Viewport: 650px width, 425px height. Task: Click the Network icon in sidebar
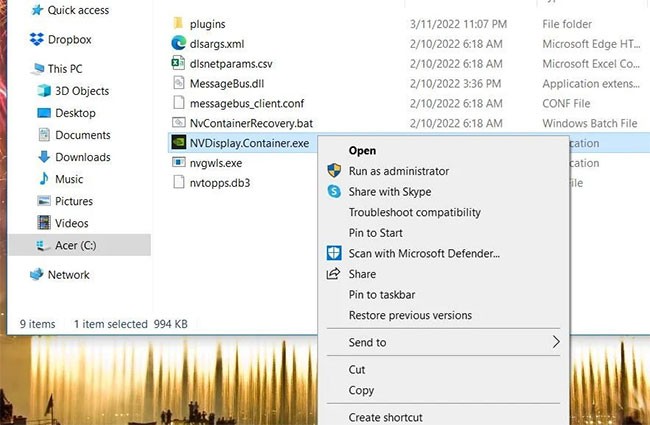(x=37, y=275)
